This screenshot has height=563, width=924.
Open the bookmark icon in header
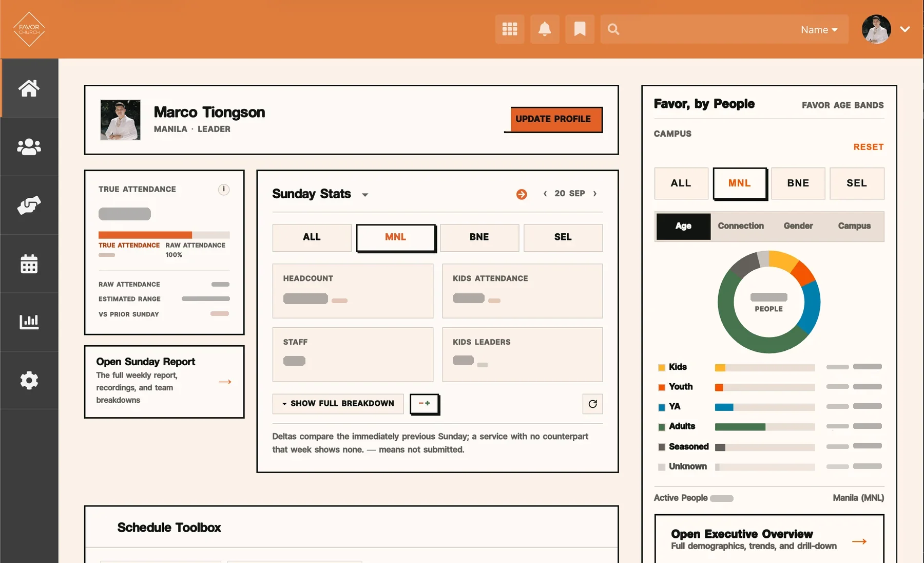pos(580,29)
